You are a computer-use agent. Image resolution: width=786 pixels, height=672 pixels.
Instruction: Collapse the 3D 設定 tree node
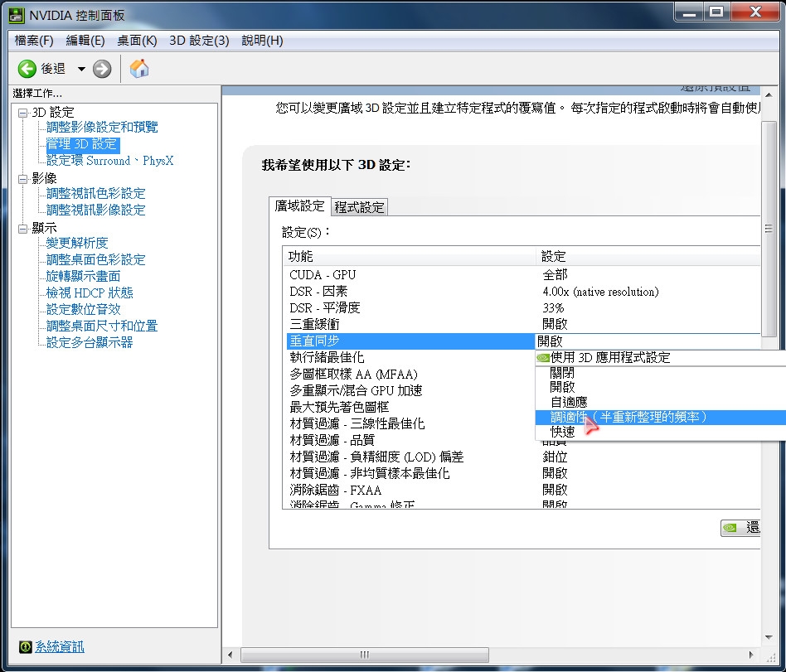click(22, 113)
